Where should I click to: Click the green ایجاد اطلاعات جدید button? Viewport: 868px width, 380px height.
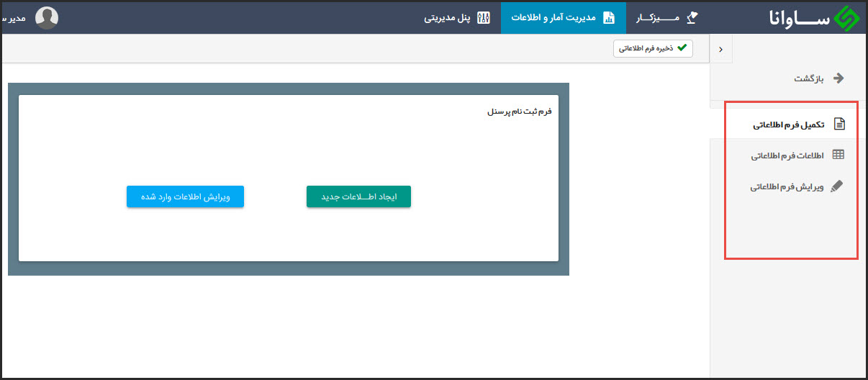[x=358, y=196]
